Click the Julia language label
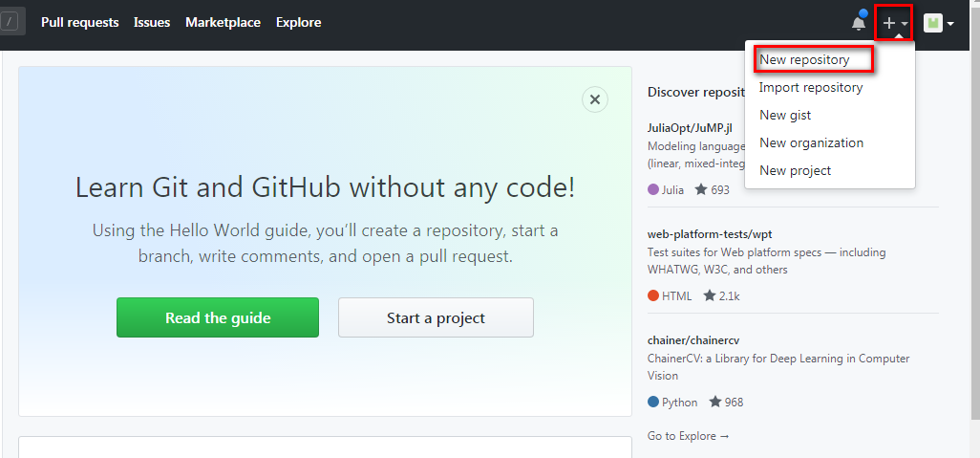This screenshot has width=980, height=458. coord(666,189)
